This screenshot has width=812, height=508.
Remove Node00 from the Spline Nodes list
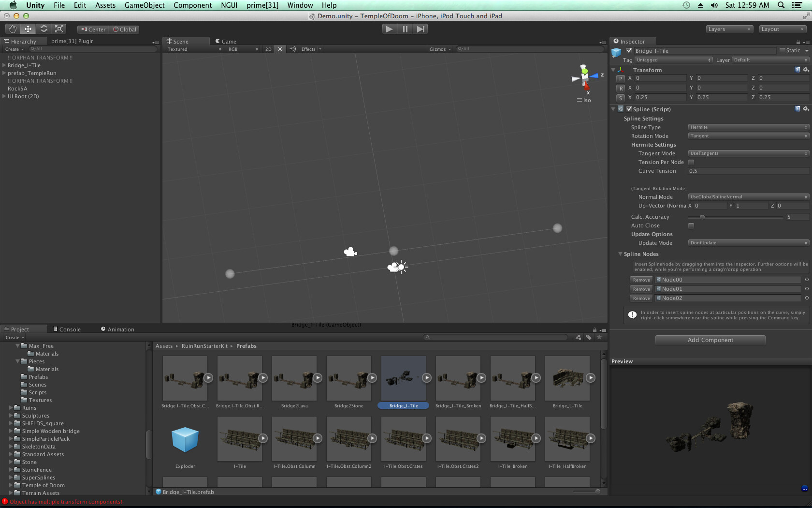pyautogui.click(x=641, y=280)
